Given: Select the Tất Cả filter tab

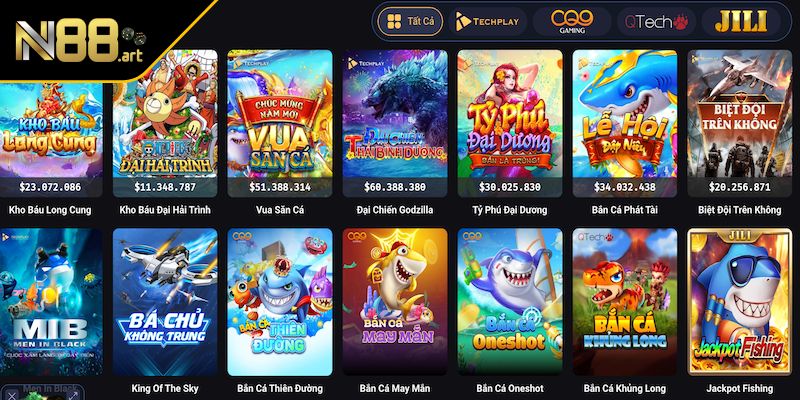Looking at the screenshot, I should click(x=410, y=21).
